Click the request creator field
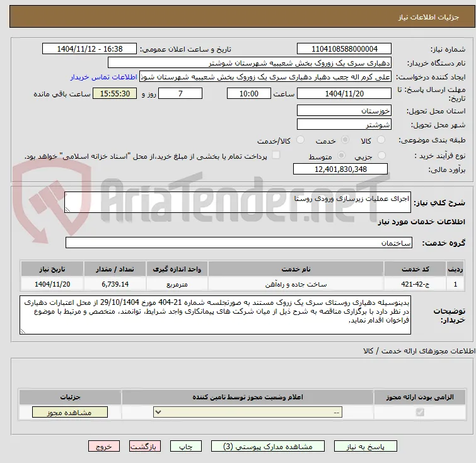This screenshot has width=476, height=463. pyautogui.click(x=265, y=77)
